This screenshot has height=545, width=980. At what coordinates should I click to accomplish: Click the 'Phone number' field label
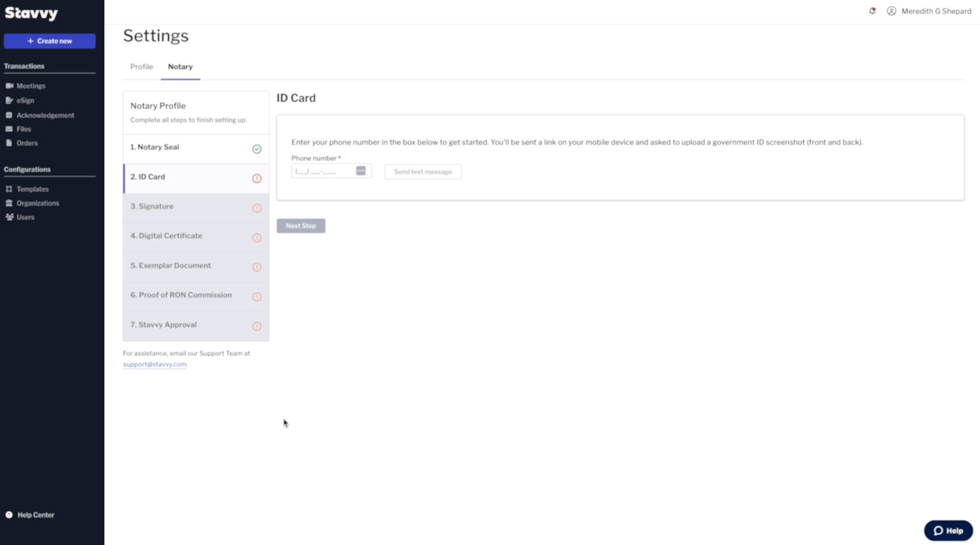314,158
